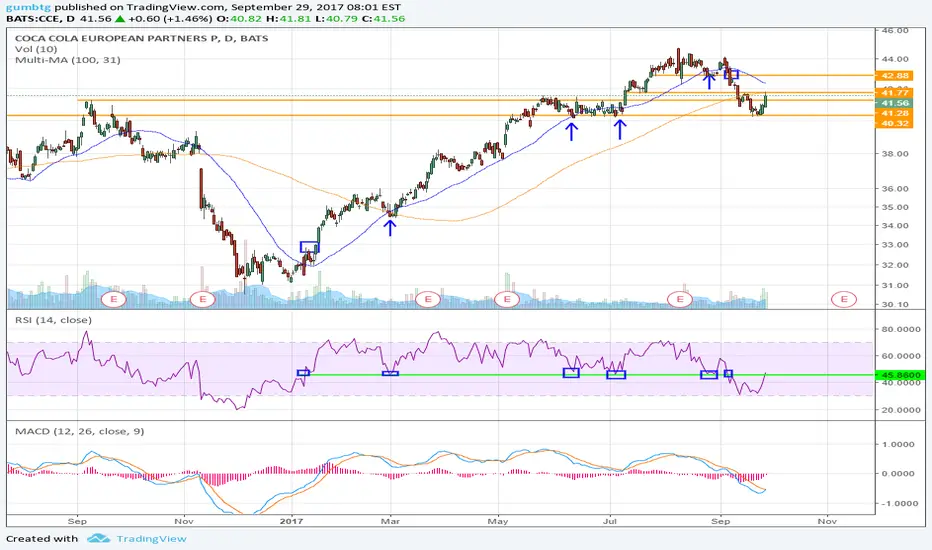Screen dimensions: 932x550
Task: Open the TradingView.com link in header
Action: pyautogui.click(x=175, y=7)
